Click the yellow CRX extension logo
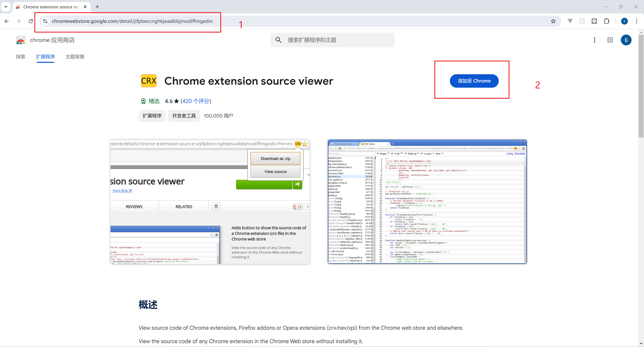The image size is (644, 347). coord(149,81)
